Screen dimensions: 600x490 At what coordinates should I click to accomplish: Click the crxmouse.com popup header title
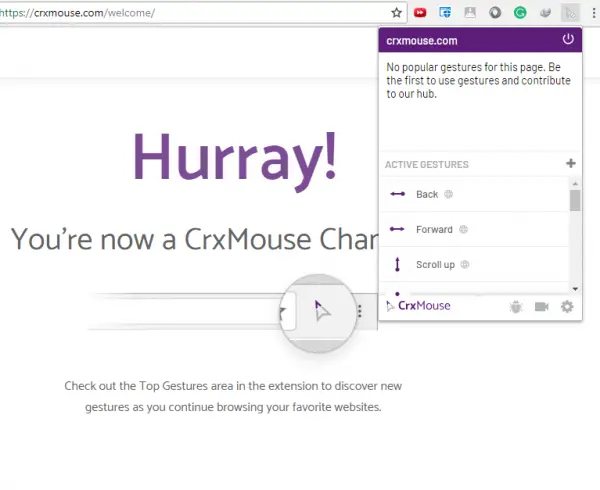tap(422, 41)
